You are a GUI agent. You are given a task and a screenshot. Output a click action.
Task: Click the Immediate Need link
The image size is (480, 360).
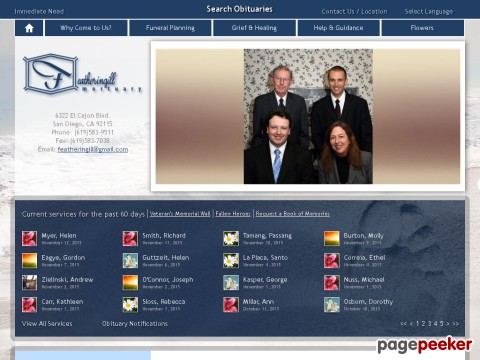(39, 11)
